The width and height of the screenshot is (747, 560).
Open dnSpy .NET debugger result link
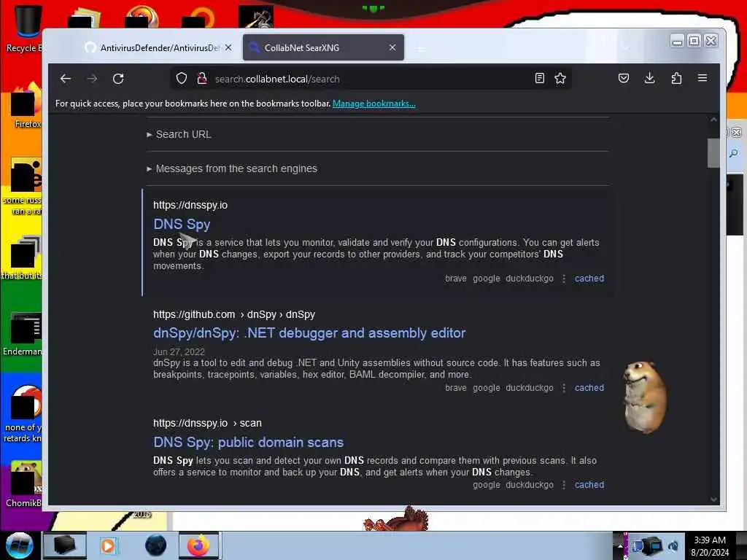click(x=309, y=332)
